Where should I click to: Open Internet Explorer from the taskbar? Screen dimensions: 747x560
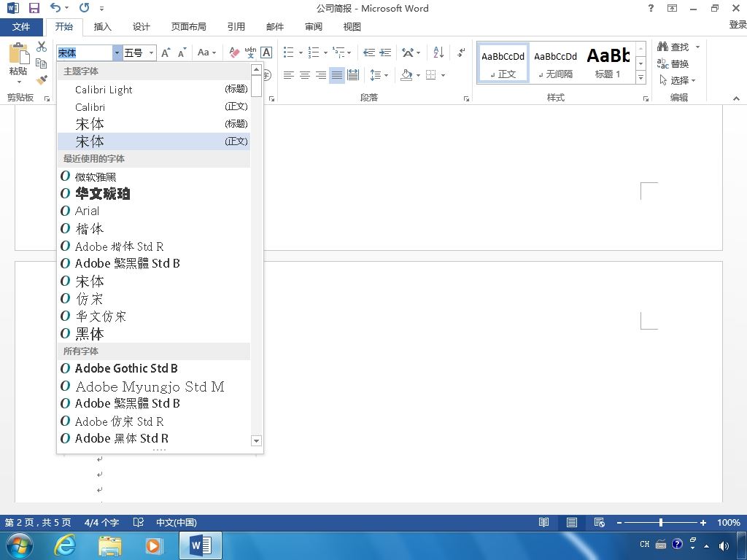[65, 545]
